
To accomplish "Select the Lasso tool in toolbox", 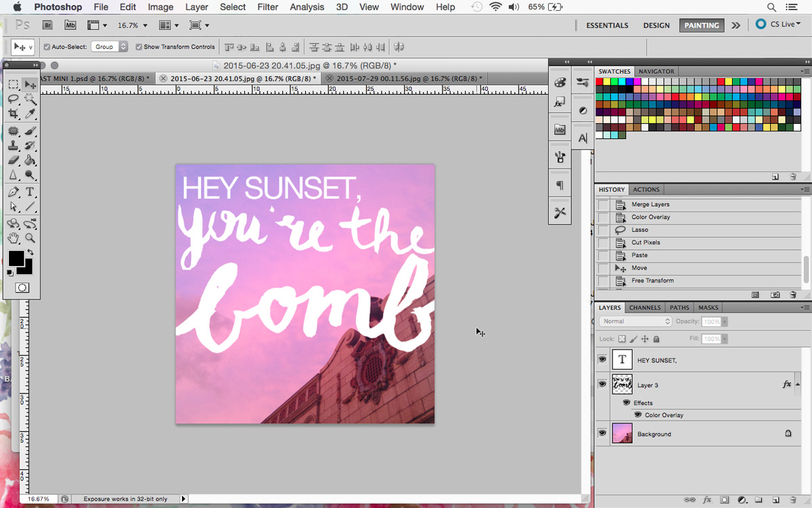I will (x=13, y=99).
